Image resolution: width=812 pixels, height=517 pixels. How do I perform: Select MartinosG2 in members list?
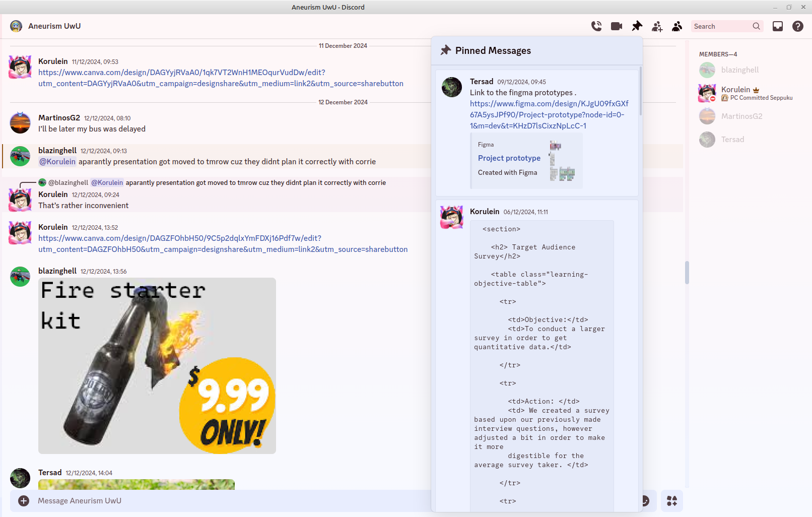(741, 116)
